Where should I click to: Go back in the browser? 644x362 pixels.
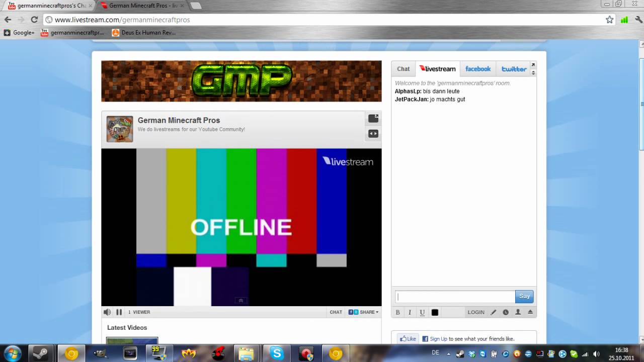click(x=8, y=20)
